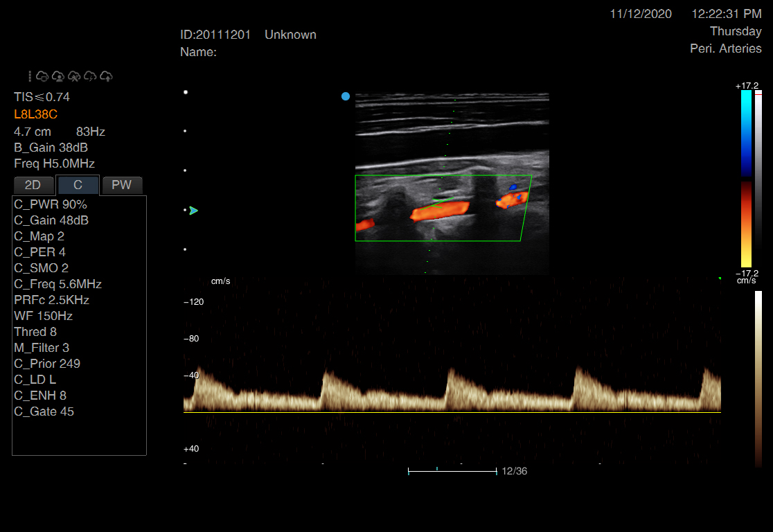Click the cloud storage status icon
Image resolution: width=773 pixels, height=532 pixels.
tap(42, 76)
